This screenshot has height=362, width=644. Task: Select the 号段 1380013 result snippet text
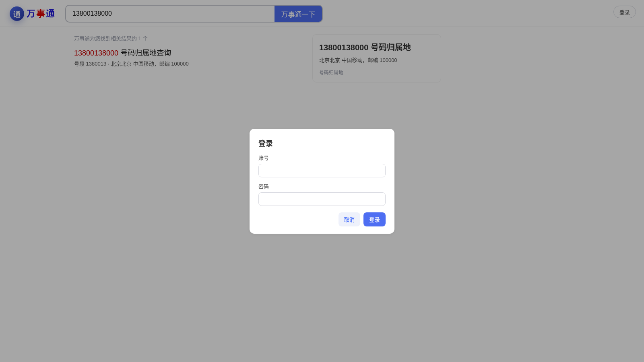131,64
